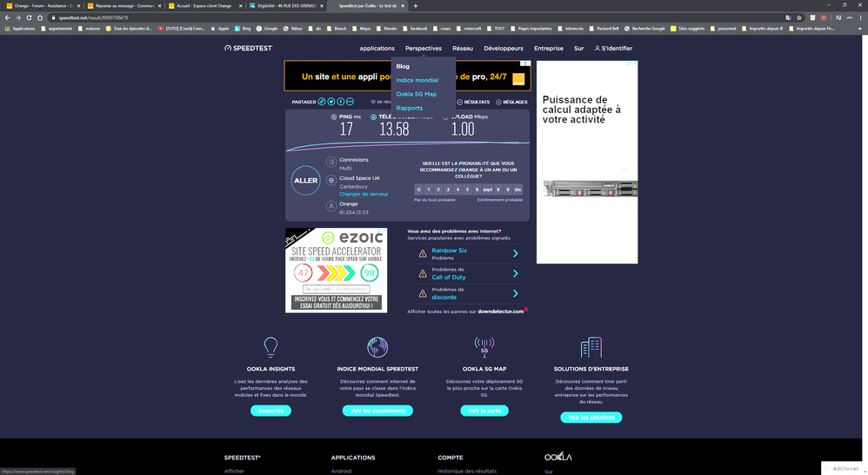Screen dimensions: 868x475
Task: Share result on Twitter
Action: pyautogui.click(x=331, y=101)
